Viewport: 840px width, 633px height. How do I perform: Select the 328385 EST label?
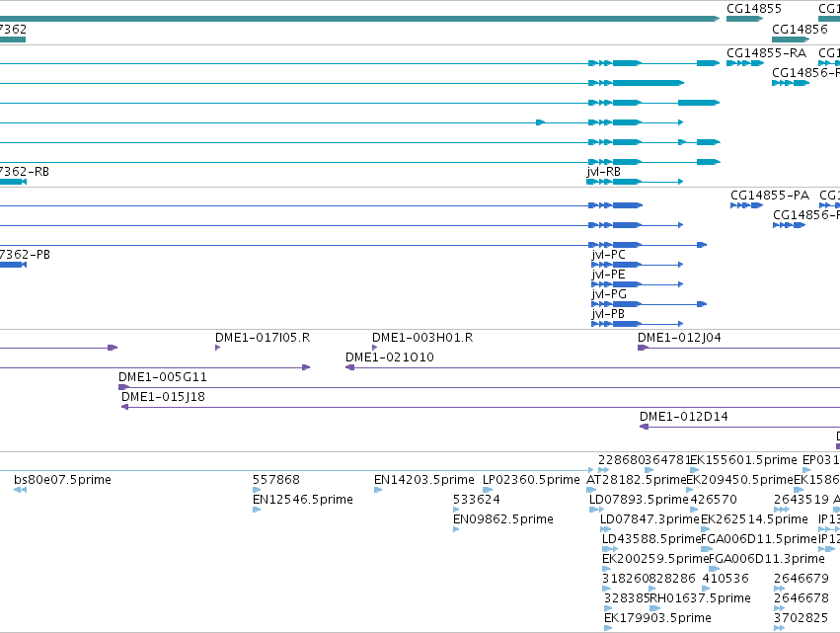[627, 598]
